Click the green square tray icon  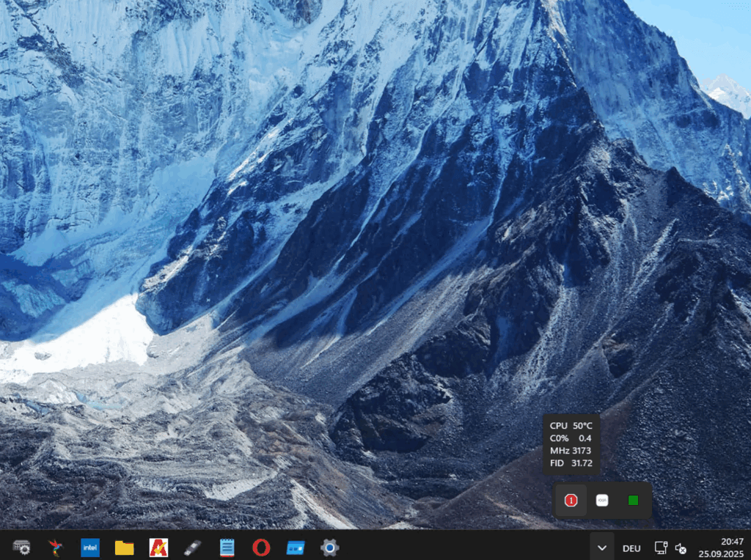(633, 501)
